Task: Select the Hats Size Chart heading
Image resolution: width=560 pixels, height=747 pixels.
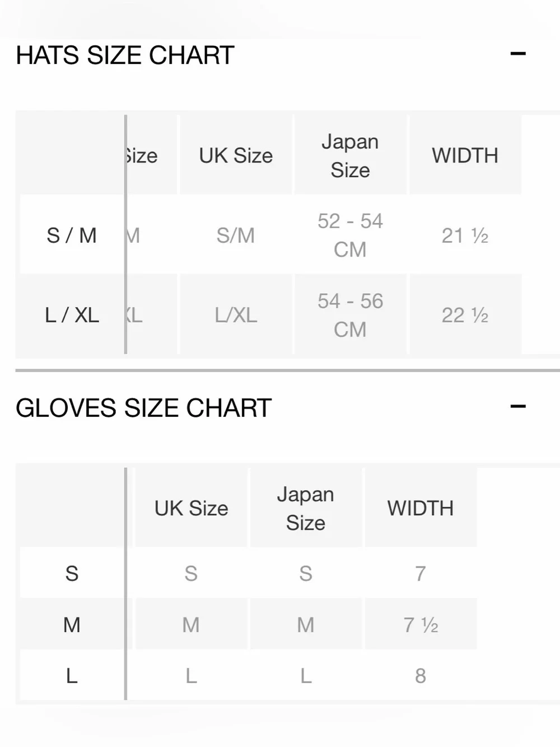Action: (125, 55)
